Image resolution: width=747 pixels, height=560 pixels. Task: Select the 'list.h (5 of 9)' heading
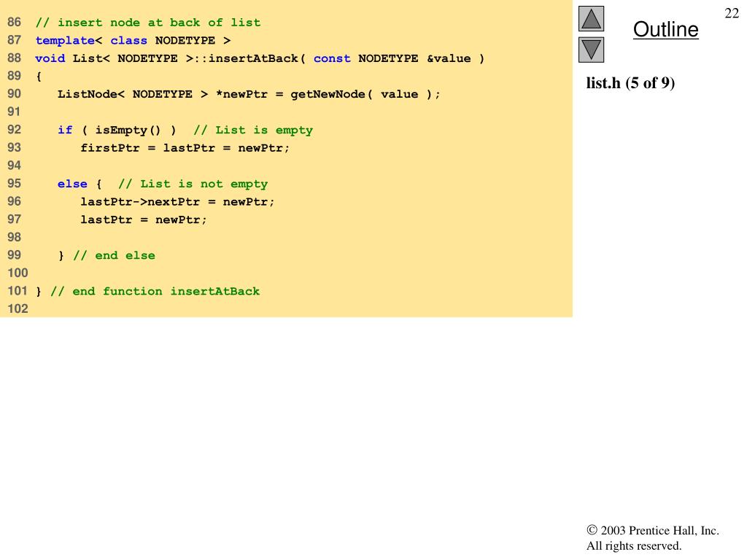tap(630, 83)
